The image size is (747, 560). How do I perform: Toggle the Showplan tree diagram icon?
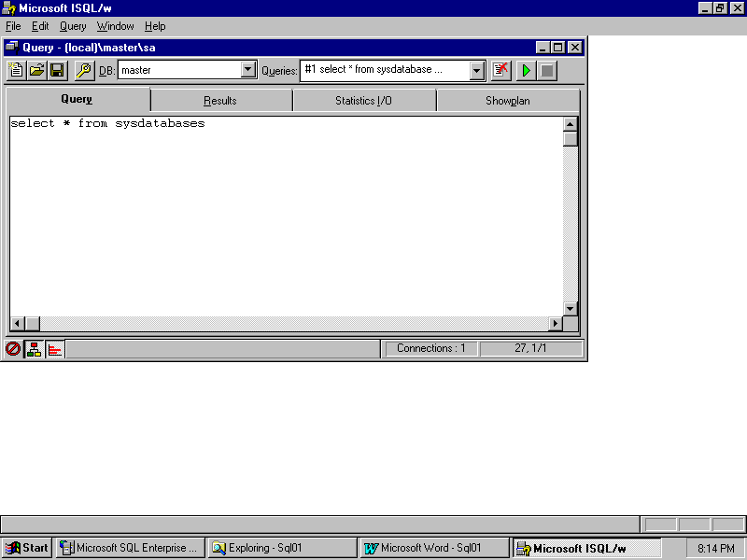pos(35,349)
